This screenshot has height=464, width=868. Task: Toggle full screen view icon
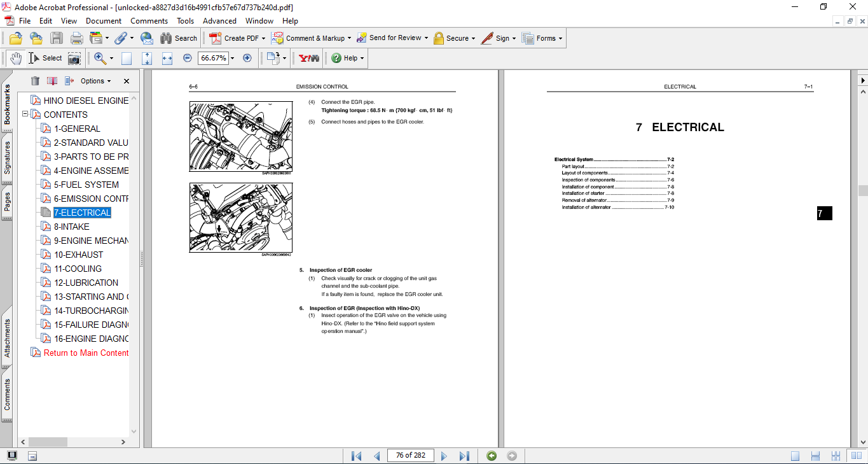pyautogui.click(x=12, y=456)
